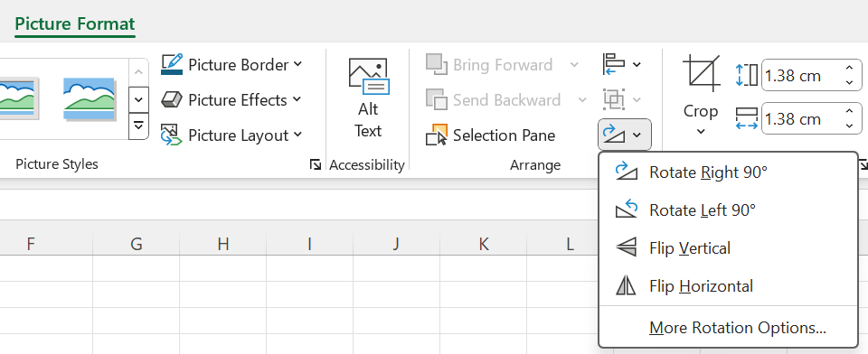Click the Rotate Left 90° icon
Image resolution: width=868 pixels, height=354 pixels.
pos(627,210)
